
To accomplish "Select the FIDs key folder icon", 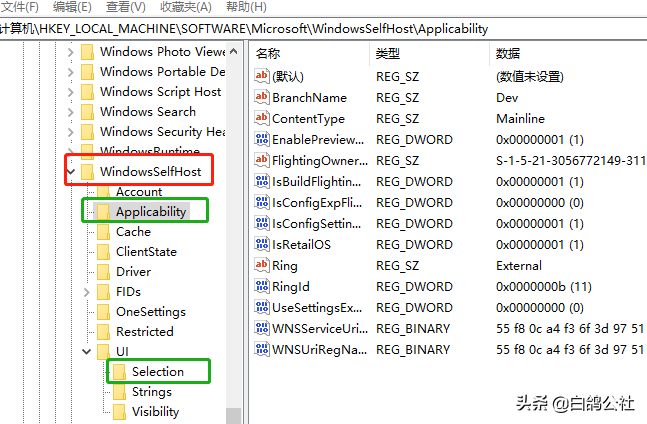I will tap(103, 292).
